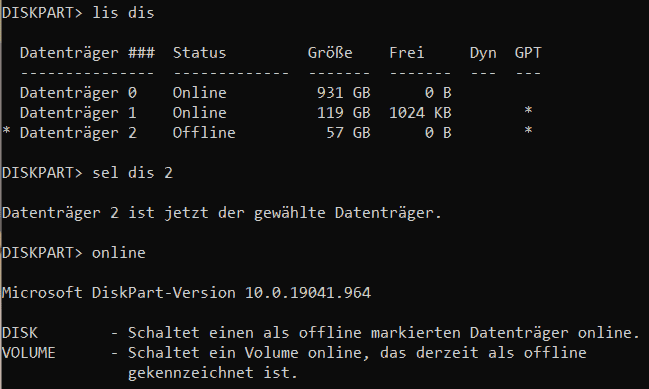Select the 'Datenträger 2' row label
Image resolution: width=649 pixels, height=389 pixels.
pos(78,133)
